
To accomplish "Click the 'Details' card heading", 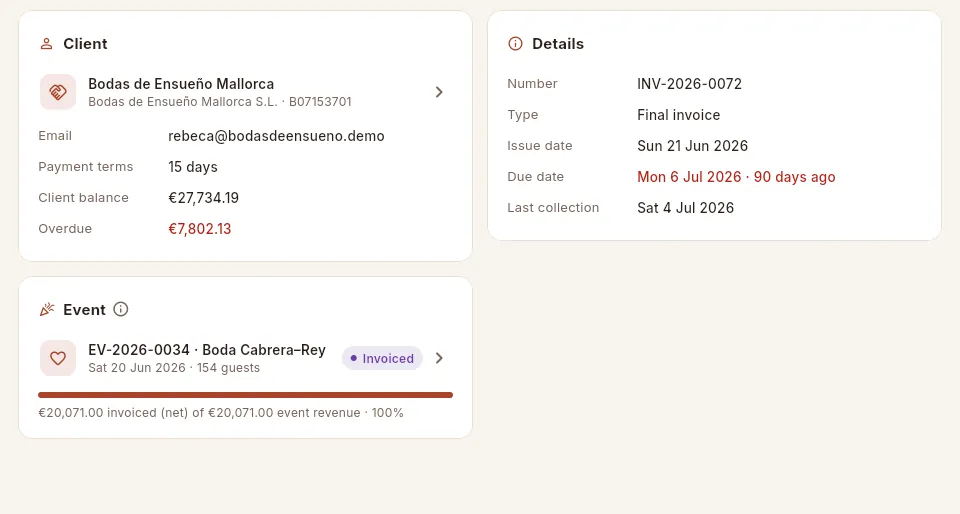I will pos(558,44).
